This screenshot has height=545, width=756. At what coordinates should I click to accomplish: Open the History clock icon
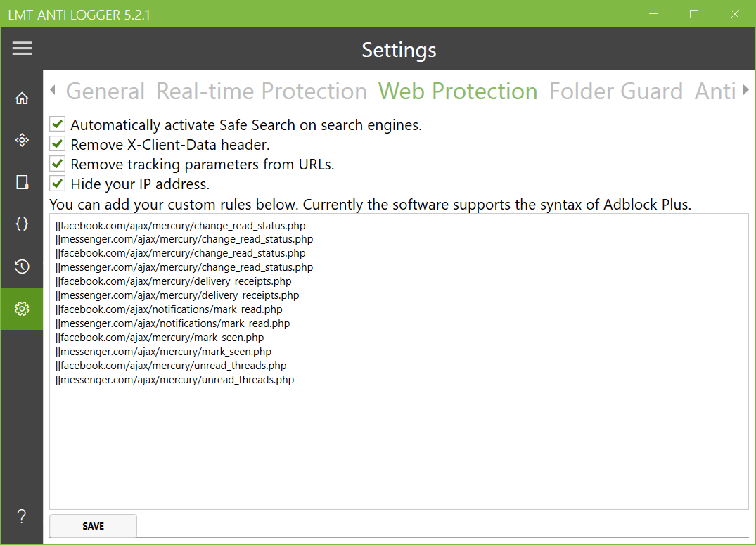[22, 267]
